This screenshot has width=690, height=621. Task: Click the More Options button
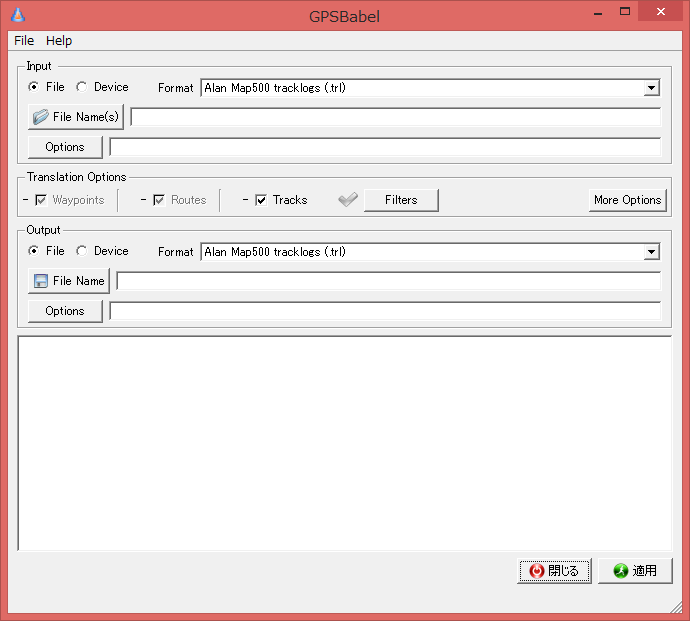click(x=628, y=200)
